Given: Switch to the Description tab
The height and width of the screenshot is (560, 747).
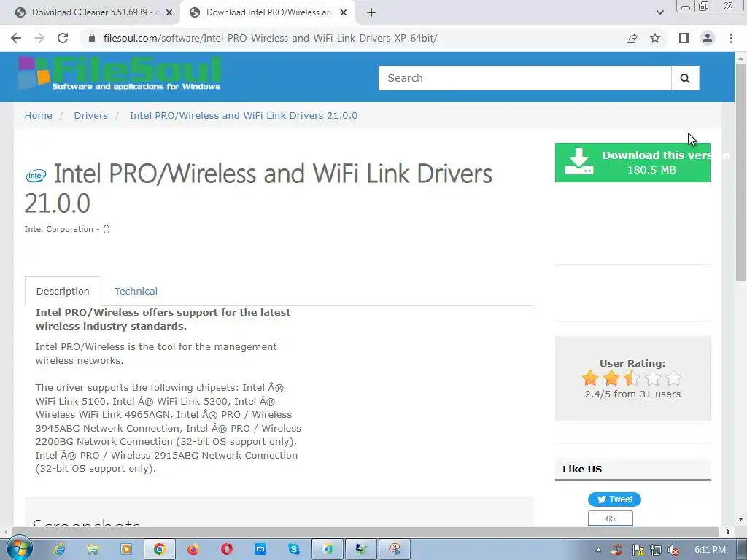Looking at the screenshot, I should (x=63, y=291).
